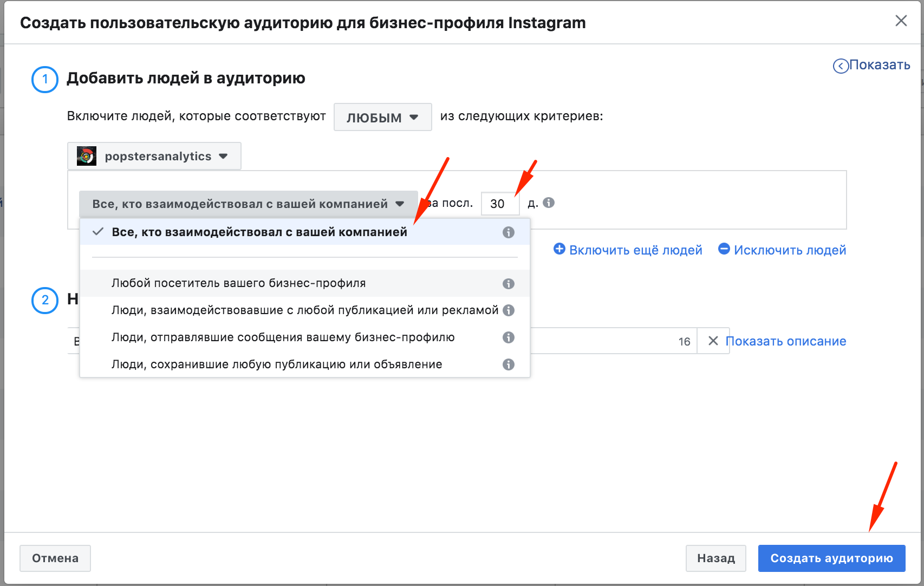Click info icon for 'Люди, взаимодействовавшие' option
This screenshot has width=924, height=586.
click(x=508, y=310)
